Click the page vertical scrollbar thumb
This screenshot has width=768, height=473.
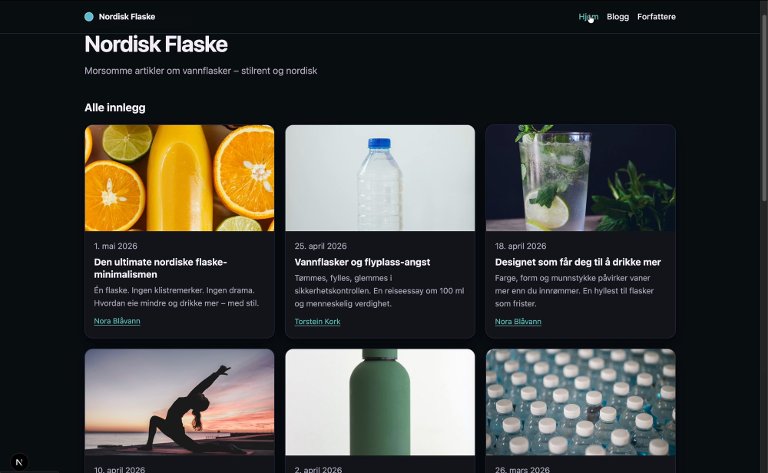pos(764,108)
